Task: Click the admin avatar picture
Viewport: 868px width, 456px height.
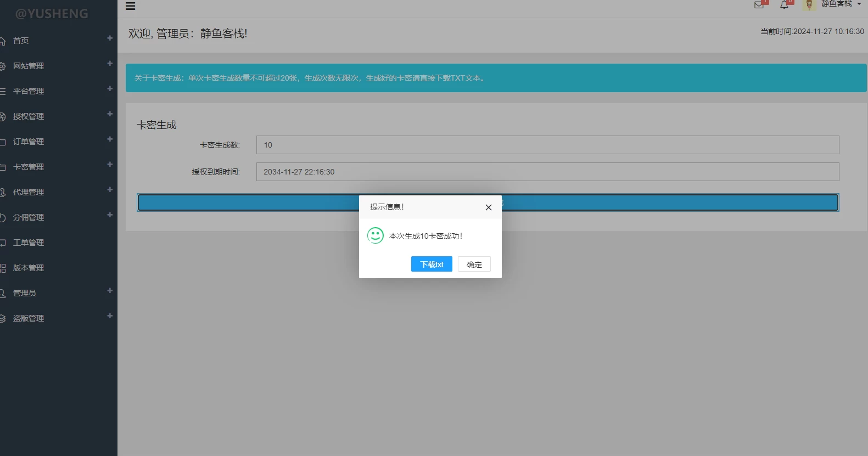Action: click(x=809, y=5)
